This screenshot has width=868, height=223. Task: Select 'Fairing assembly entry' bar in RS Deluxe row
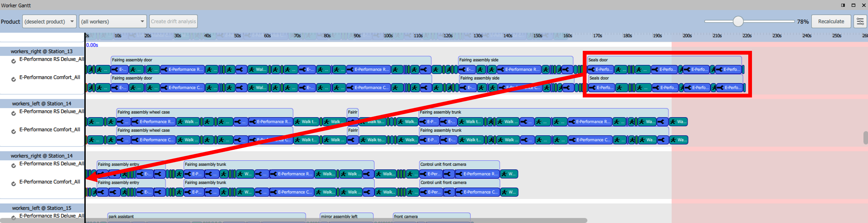[x=131, y=165]
